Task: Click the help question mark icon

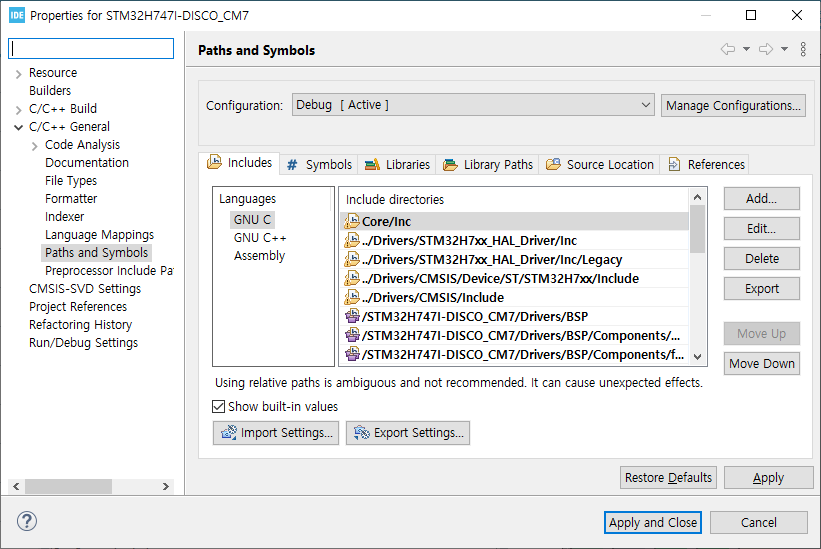Action: 27,521
